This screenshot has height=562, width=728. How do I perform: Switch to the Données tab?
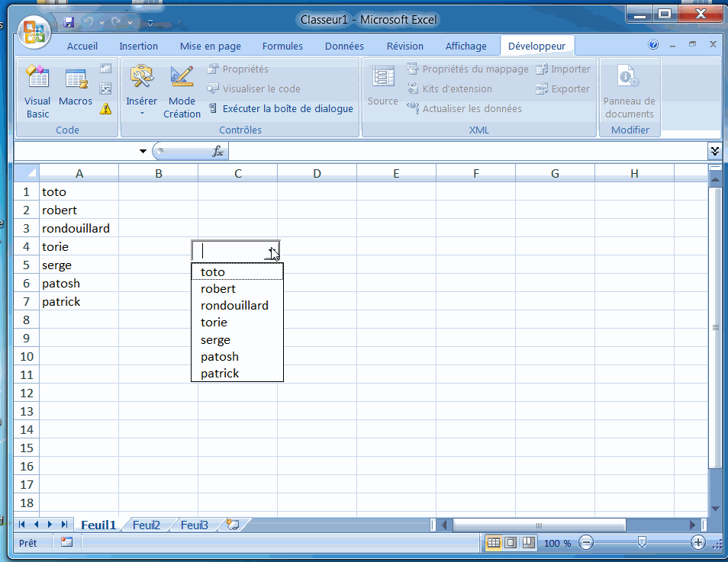(x=344, y=46)
